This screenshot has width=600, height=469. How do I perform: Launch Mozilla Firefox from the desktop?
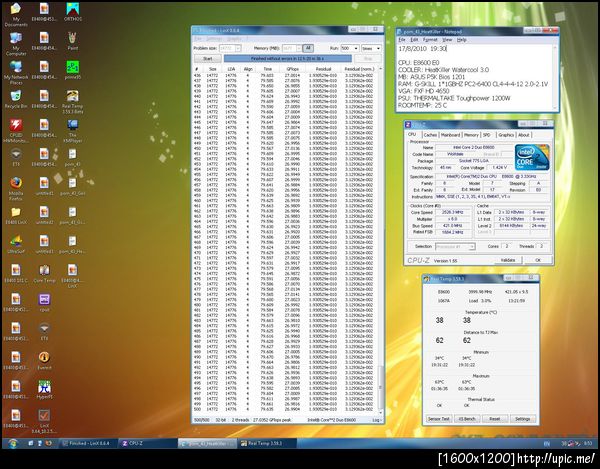(16, 188)
